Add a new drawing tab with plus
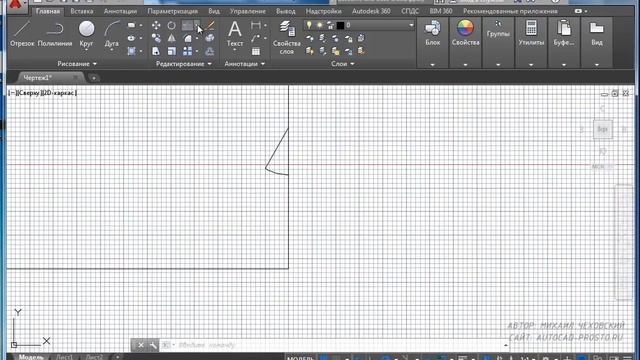The width and height of the screenshot is (640, 360). pos(93,78)
